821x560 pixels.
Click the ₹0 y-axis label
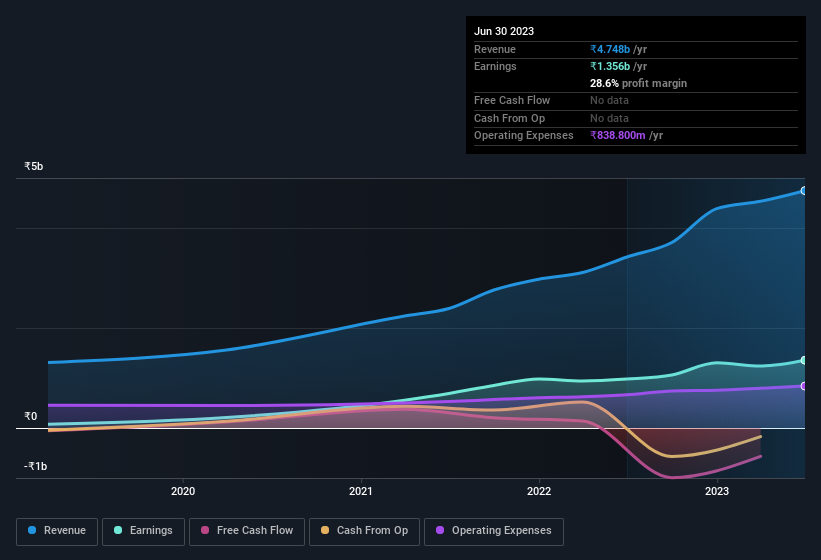(30, 416)
